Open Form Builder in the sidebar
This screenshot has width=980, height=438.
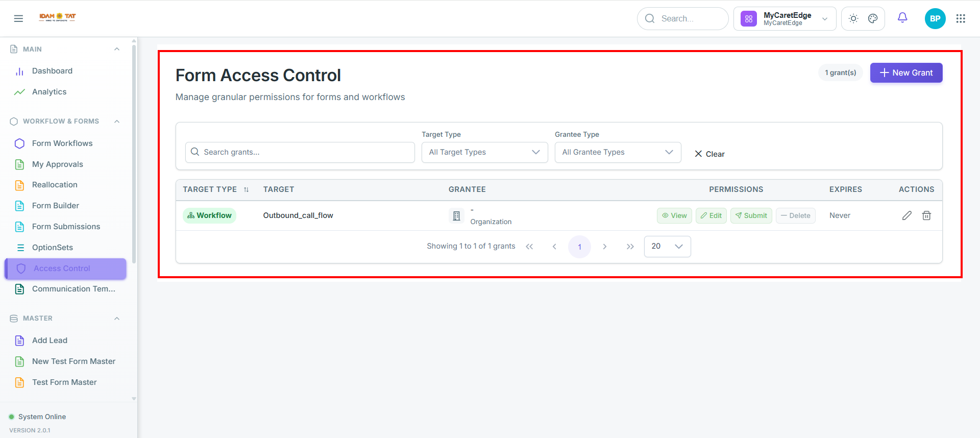(x=65, y=206)
